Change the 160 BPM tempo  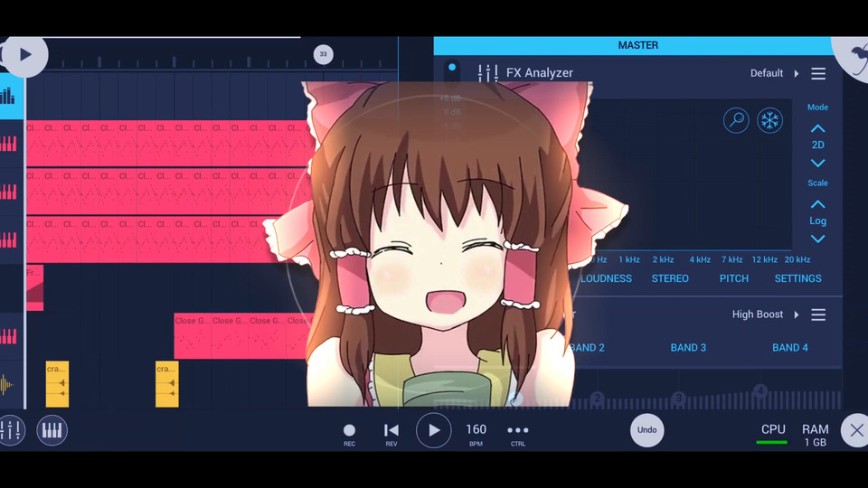pos(476,435)
